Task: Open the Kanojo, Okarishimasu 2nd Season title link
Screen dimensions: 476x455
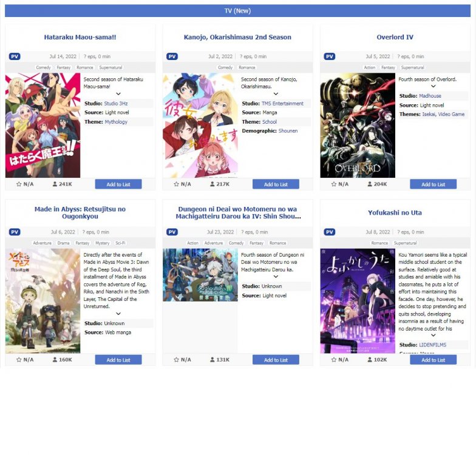Action: click(237, 38)
